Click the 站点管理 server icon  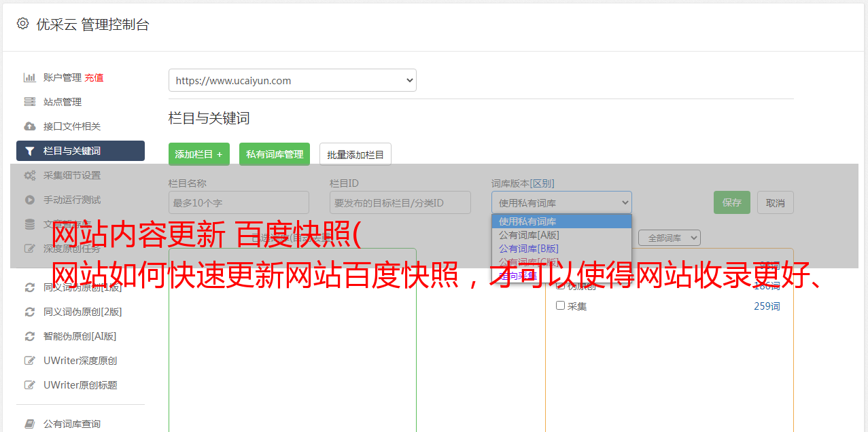pyautogui.click(x=29, y=102)
